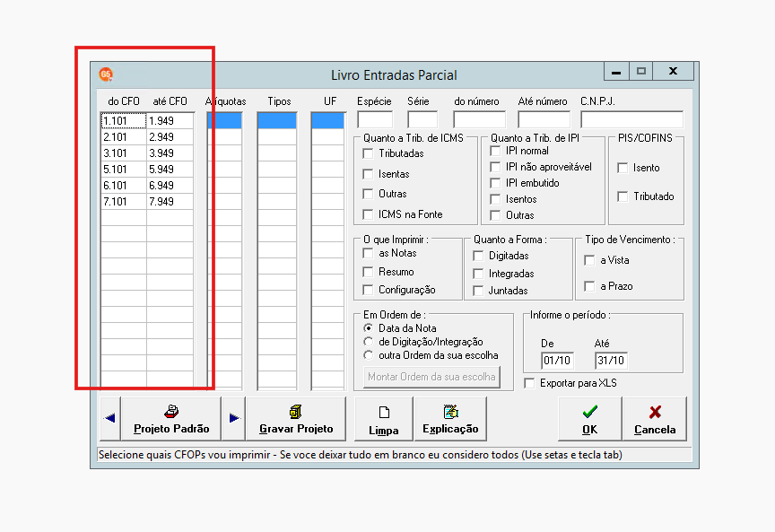Enable printing as Notas

coord(368,253)
